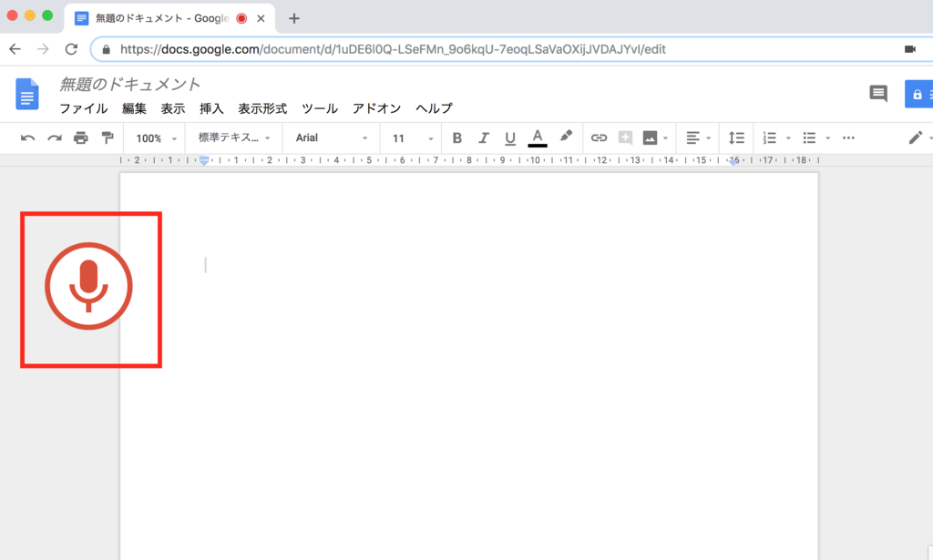The width and height of the screenshot is (933, 560).
Task: Click the Print icon
Action: 81,137
